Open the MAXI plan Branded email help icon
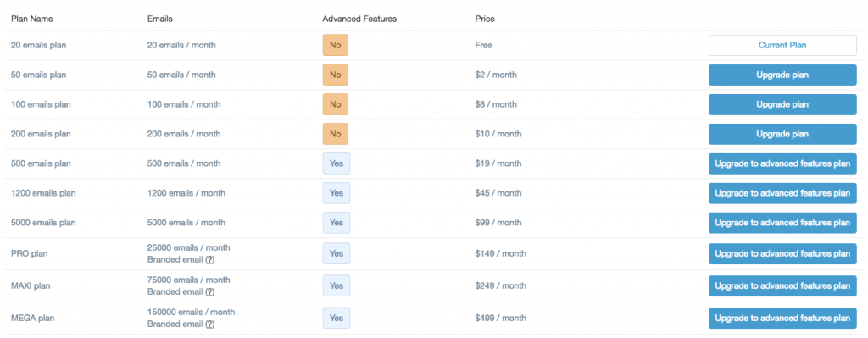Image resolution: width=868 pixels, height=338 pixels. click(210, 291)
